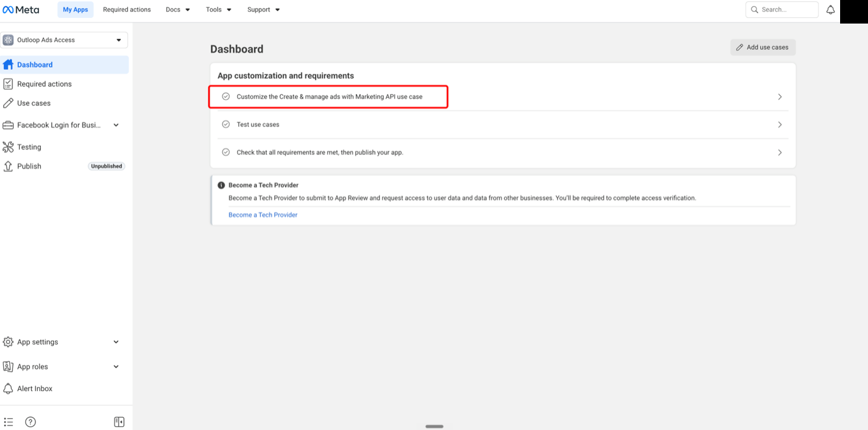Click the bottom drag handle bar
868x430 pixels.
click(x=435, y=426)
